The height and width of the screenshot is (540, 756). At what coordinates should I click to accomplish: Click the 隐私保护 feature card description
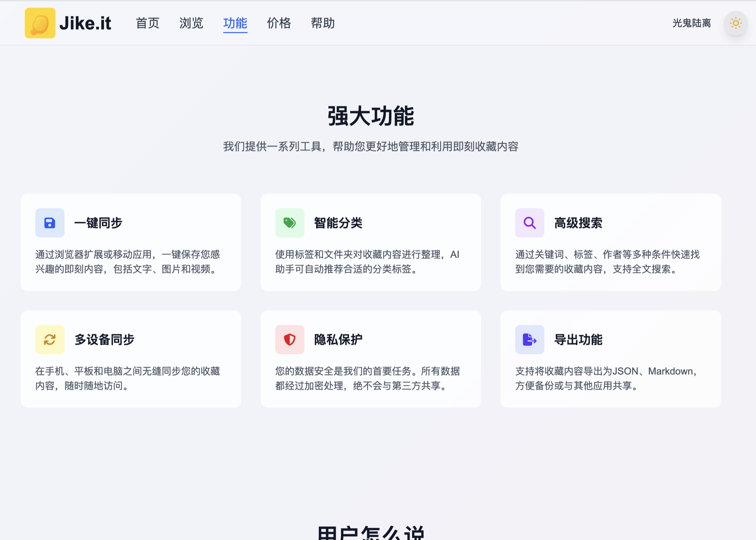pos(367,378)
